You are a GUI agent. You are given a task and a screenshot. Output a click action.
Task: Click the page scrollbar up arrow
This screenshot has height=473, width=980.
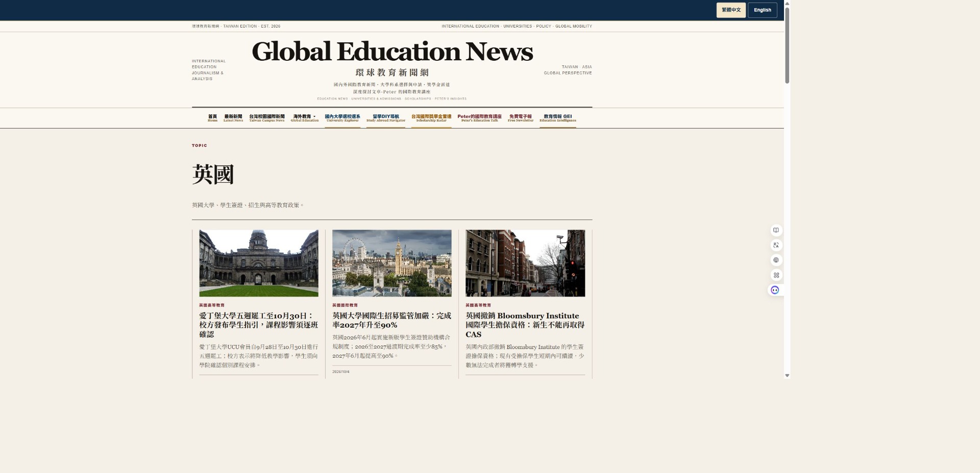pos(787,3)
